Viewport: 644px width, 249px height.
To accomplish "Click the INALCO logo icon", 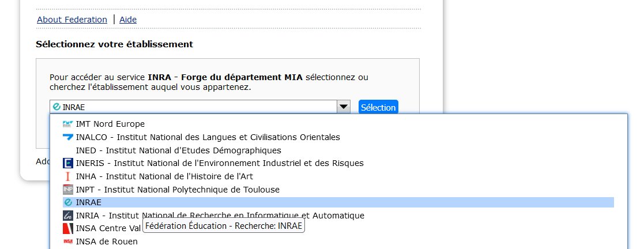I will tap(68, 137).
